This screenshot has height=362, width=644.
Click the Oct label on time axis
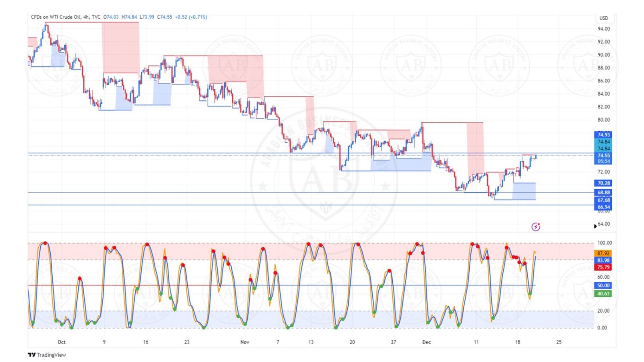[x=61, y=342]
